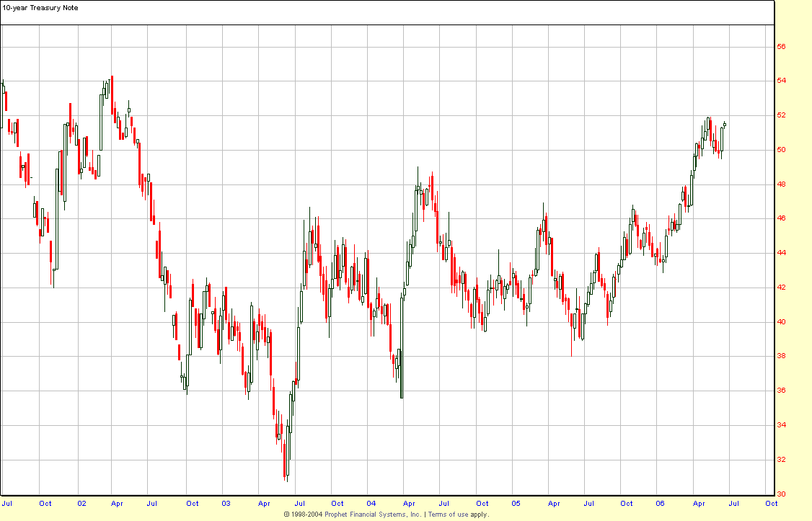Click the Apr label right after 03
This screenshot has height=521, width=812.
click(264, 504)
